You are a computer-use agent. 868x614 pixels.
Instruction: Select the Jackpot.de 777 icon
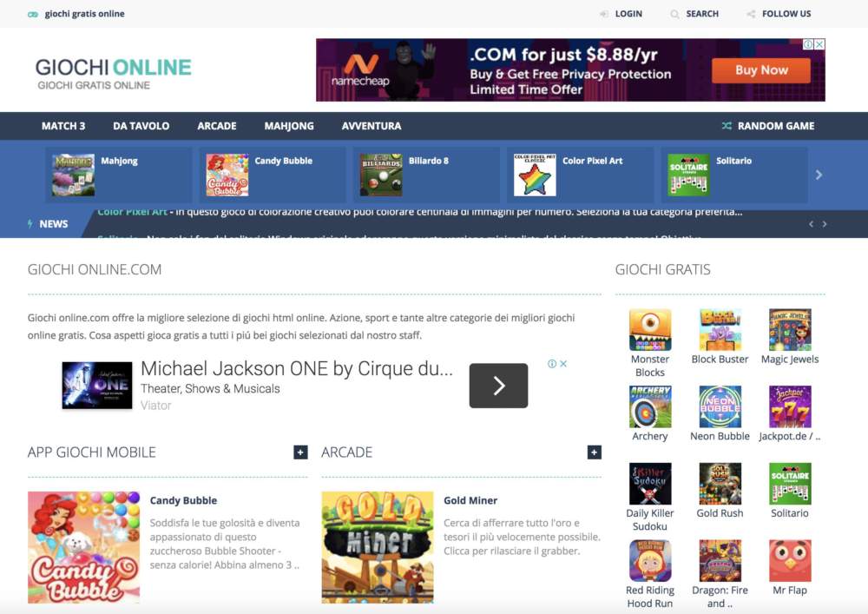pyautogui.click(x=790, y=406)
